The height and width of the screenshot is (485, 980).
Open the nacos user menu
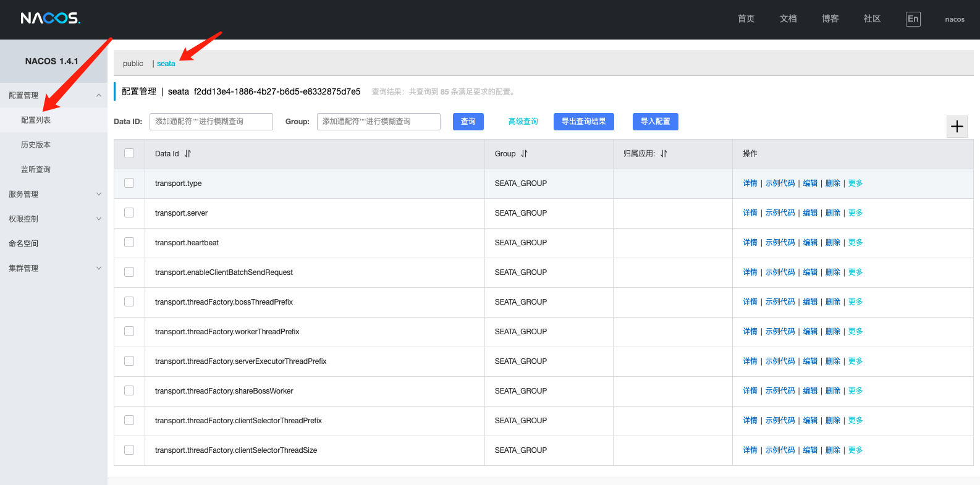tap(955, 19)
